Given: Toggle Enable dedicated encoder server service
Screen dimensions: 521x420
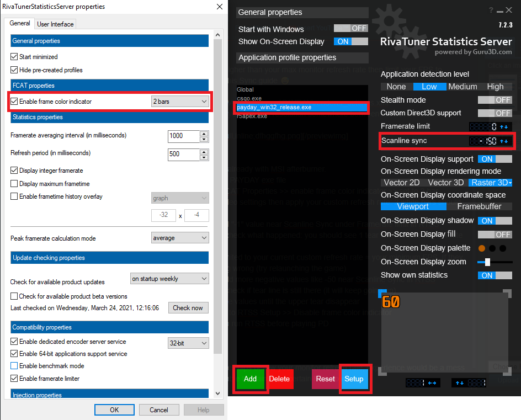Looking at the screenshot, I should point(14,342).
